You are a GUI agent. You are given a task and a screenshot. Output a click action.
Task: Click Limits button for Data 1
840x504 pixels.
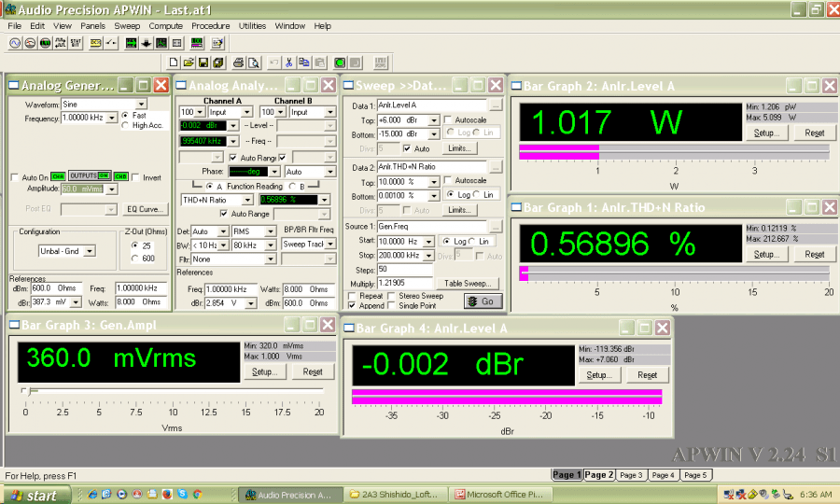[x=459, y=148]
